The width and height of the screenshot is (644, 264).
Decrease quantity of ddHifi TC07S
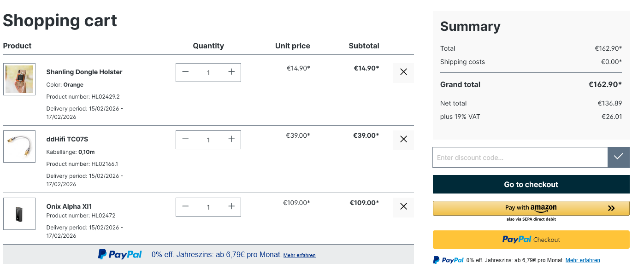click(185, 140)
